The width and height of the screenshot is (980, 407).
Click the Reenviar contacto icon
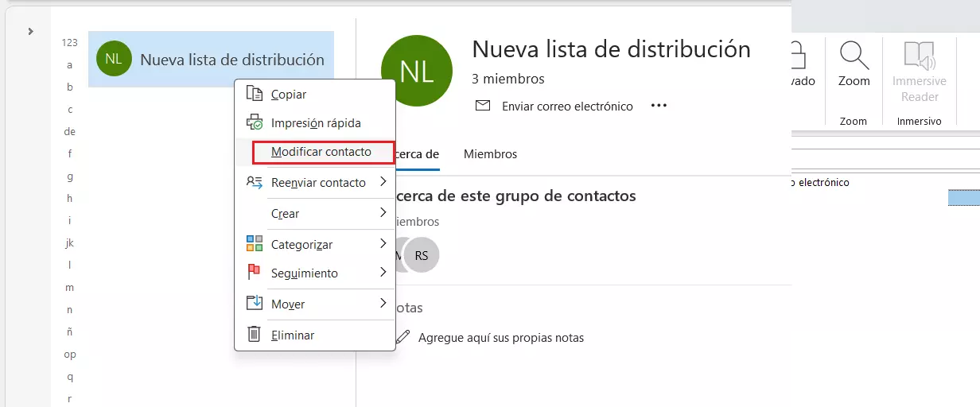(254, 182)
